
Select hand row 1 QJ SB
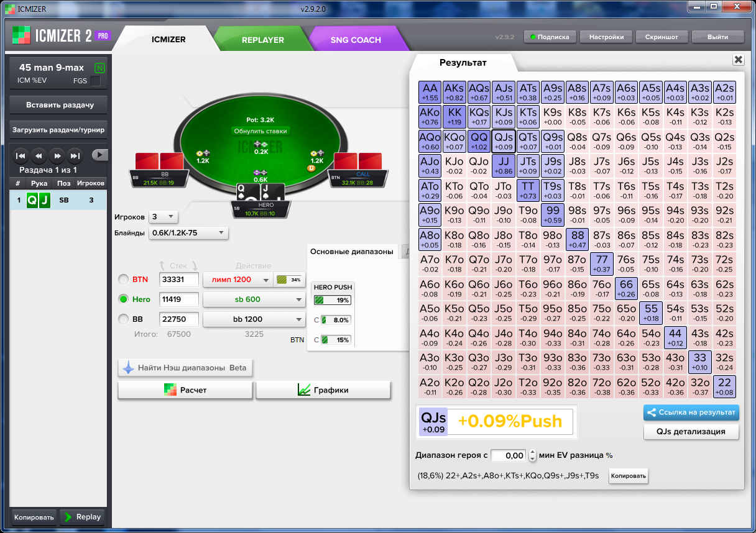60,200
